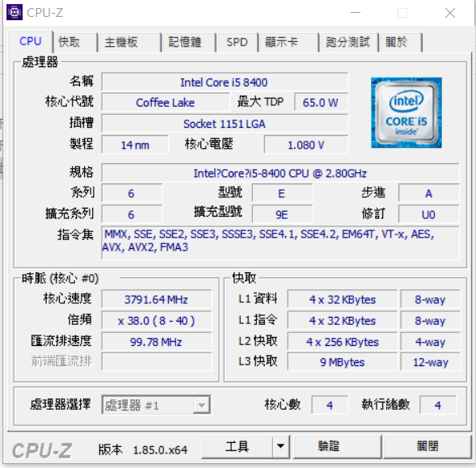Click the 8-way value in the L1 指令 row

pyautogui.click(x=430, y=321)
